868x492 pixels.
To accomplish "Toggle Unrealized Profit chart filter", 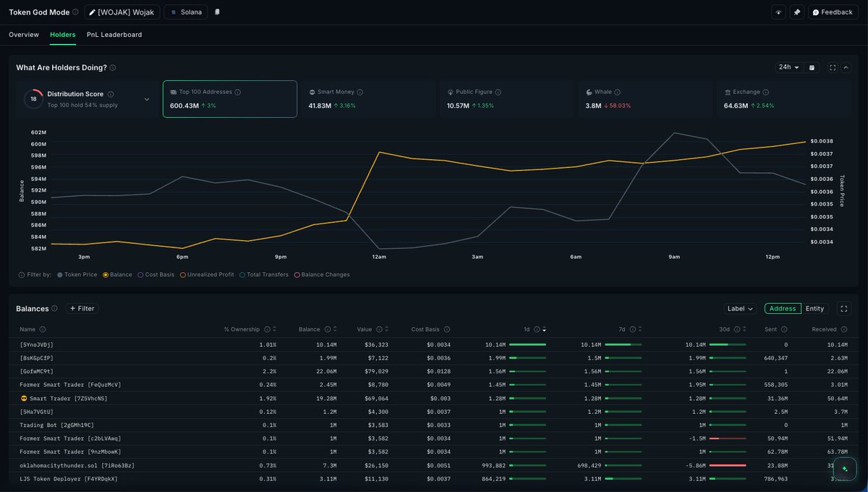I will [207, 275].
